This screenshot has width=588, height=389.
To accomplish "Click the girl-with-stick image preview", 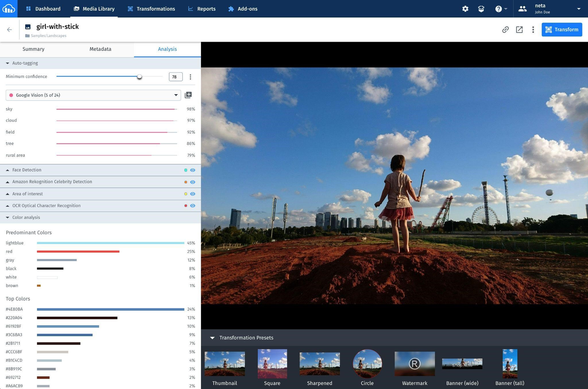I will (x=395, y=186).
